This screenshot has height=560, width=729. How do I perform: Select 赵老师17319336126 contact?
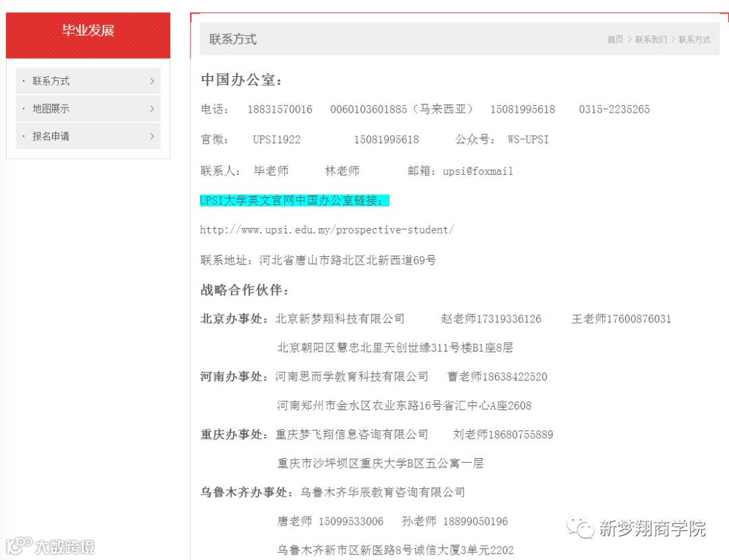click(491, 319)
